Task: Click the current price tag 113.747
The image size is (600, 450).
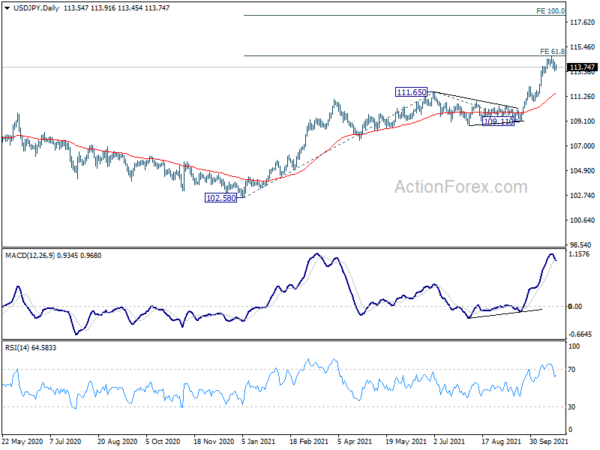Action: coord(582,67)
